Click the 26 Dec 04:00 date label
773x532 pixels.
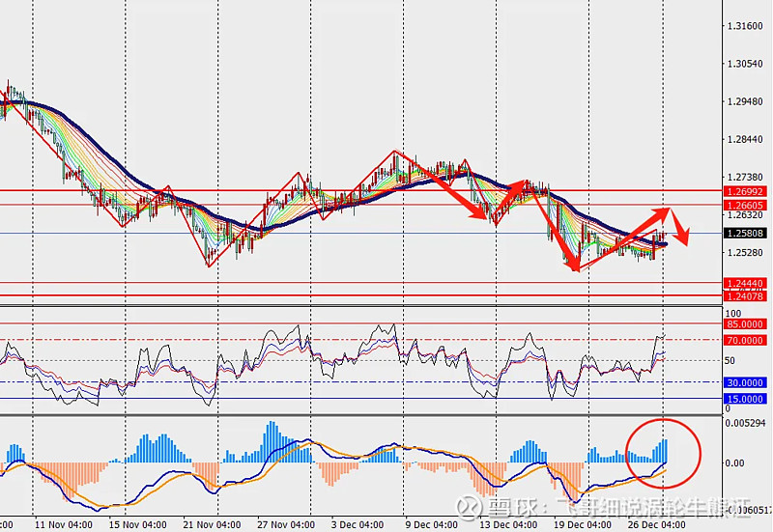point(656,524)
